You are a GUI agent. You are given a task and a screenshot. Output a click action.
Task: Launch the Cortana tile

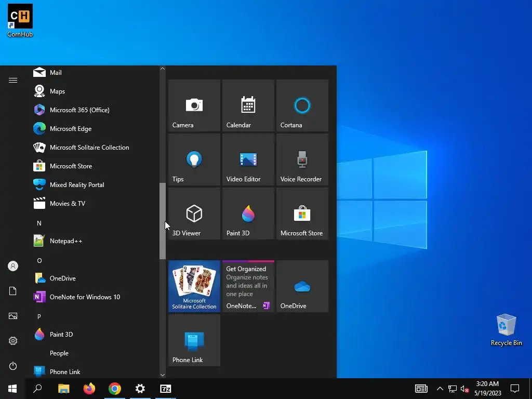(302, 105)
